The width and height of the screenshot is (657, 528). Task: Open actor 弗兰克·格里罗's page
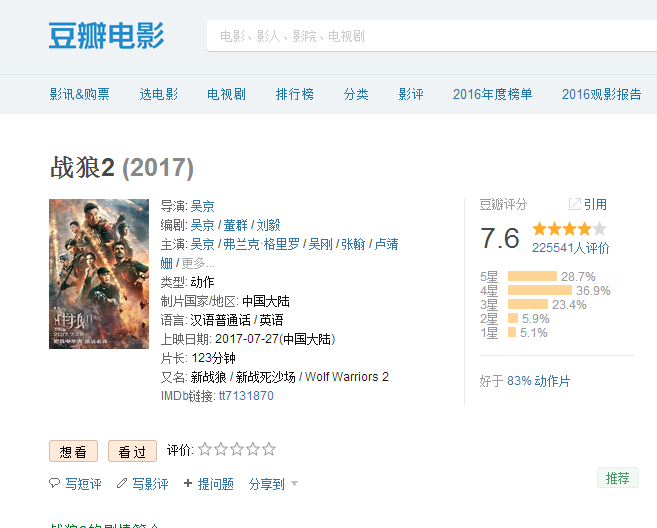261,244
